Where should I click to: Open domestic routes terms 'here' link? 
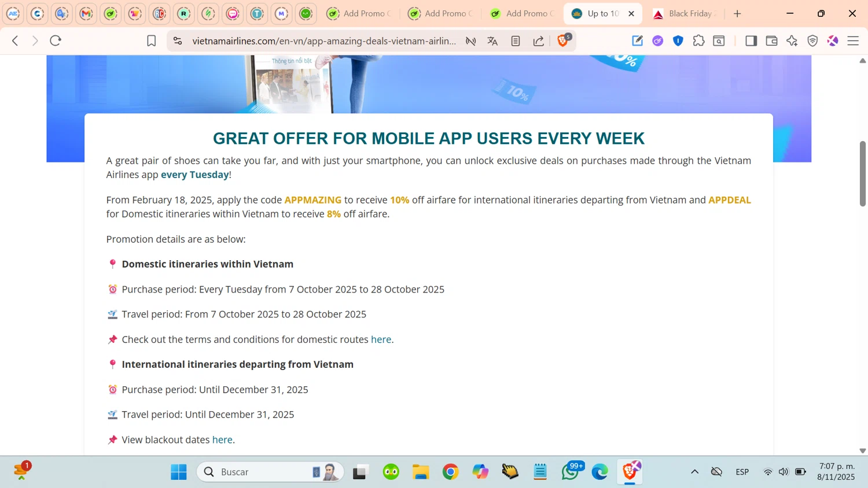tap(381, 339)
